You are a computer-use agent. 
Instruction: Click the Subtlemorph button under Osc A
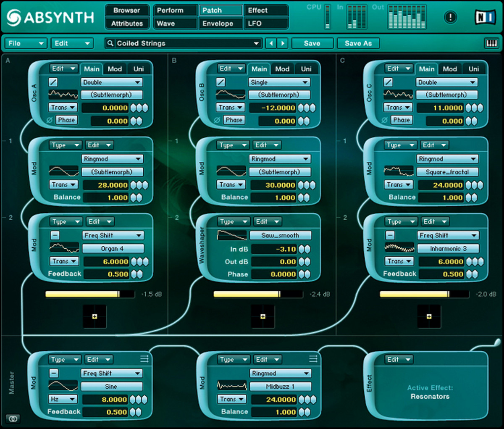pos(112,95)
